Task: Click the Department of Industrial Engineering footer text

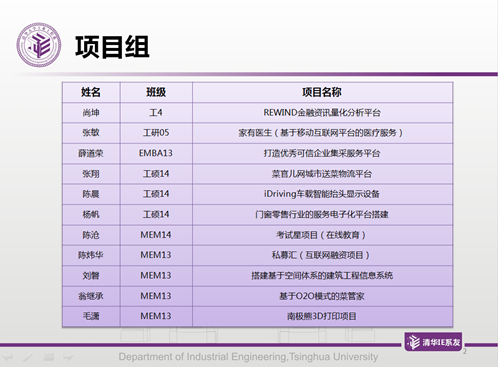Action: [248, 357]
